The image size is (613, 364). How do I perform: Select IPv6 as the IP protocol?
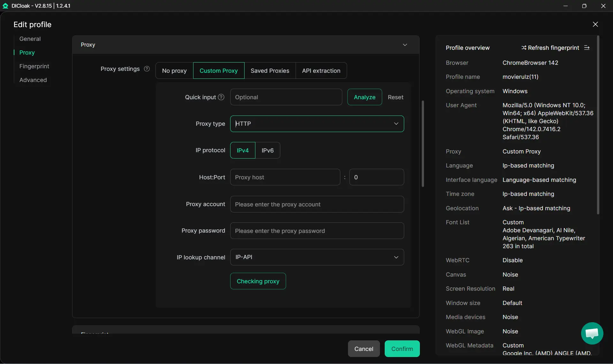tap(268, 150)
